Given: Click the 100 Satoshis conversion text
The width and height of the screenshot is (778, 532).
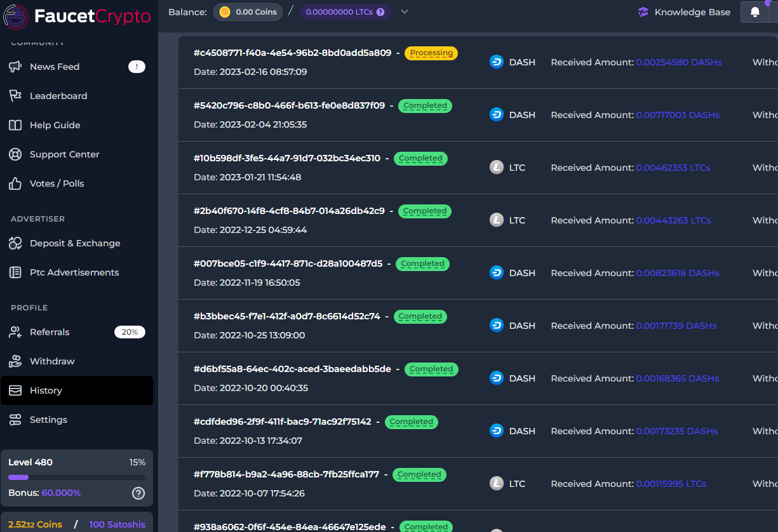Looking at the screenshot, I should [117, 524].
